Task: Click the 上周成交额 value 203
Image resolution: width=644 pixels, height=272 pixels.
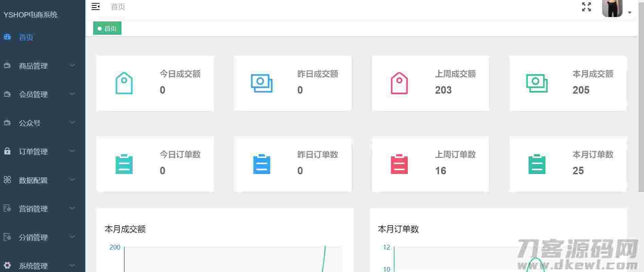Action: click(x=443, y=90)
